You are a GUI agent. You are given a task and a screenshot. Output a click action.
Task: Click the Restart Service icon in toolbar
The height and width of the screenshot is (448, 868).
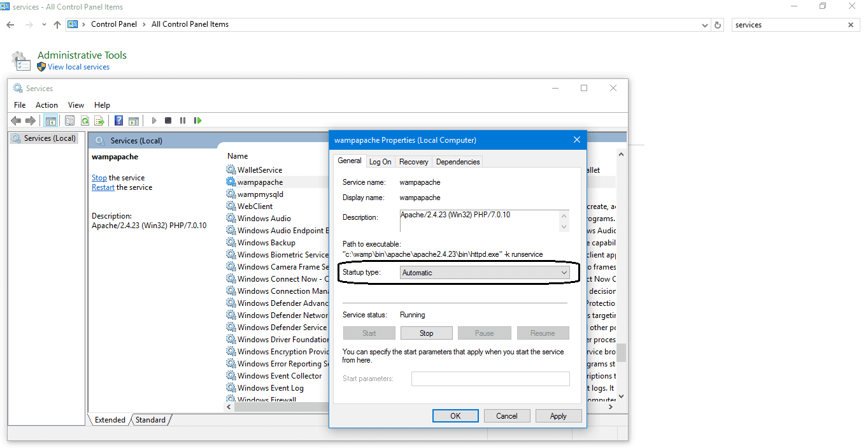198,120
